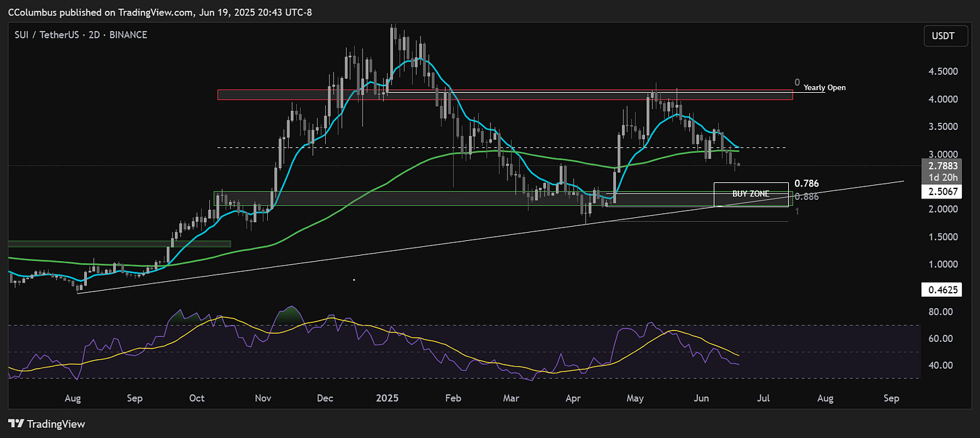Viewport: 980px width, 438px height.
Task: Click the 3.5000 price axis label
Action: pyautogui.click(x=942, y=126)
